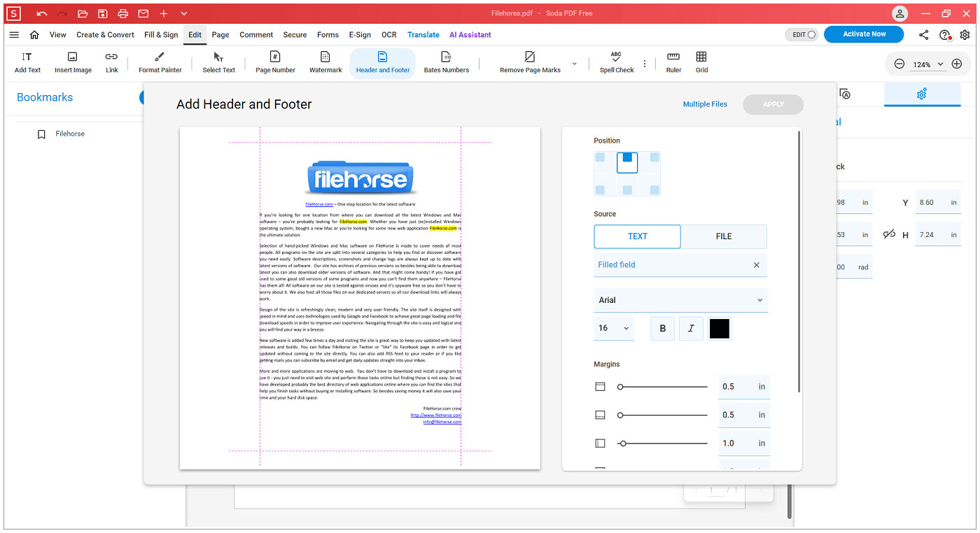Go to Home icon
The image size is (980, 533).
[34, 35]
